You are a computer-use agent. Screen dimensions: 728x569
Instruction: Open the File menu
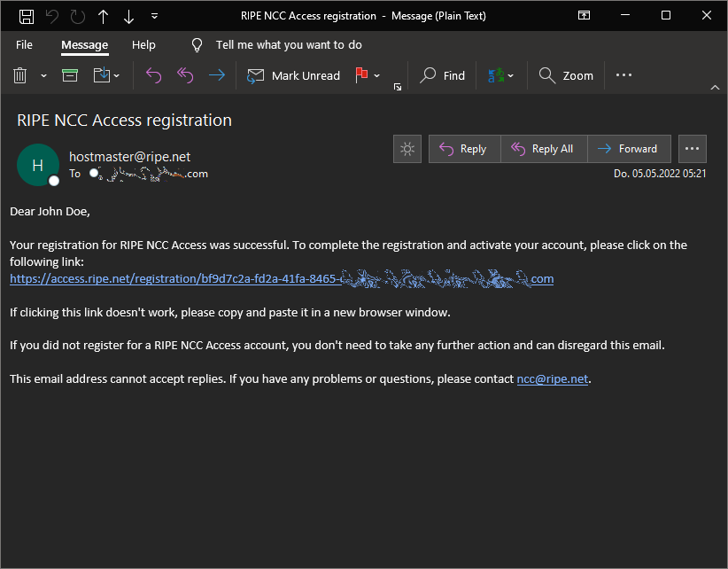[24, 45]
